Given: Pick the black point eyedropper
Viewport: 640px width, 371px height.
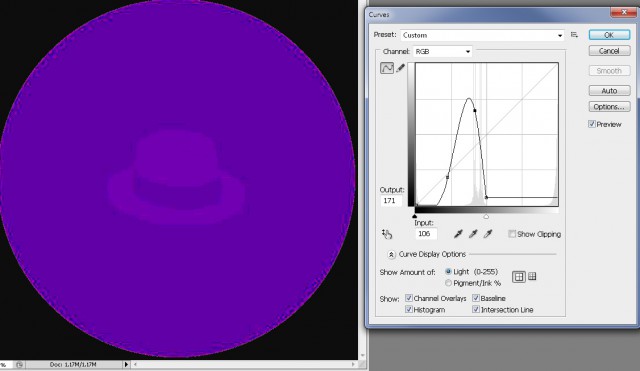Looking at the screenshot, I should pos(458,234).
